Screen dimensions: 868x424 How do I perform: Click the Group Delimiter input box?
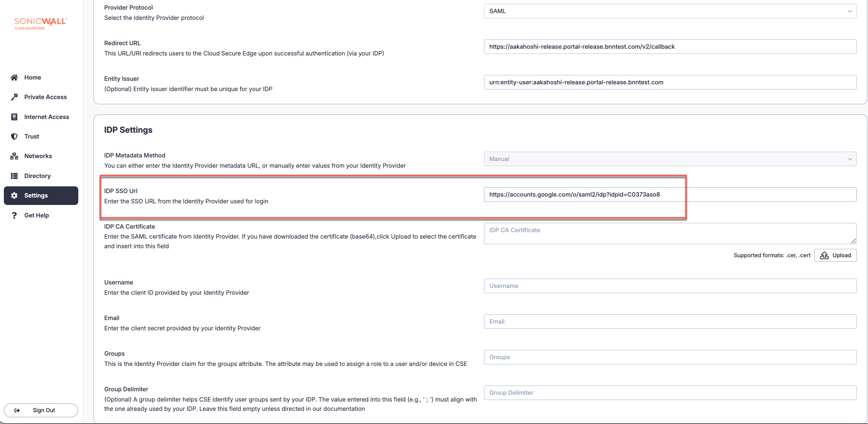coord(670,393)
